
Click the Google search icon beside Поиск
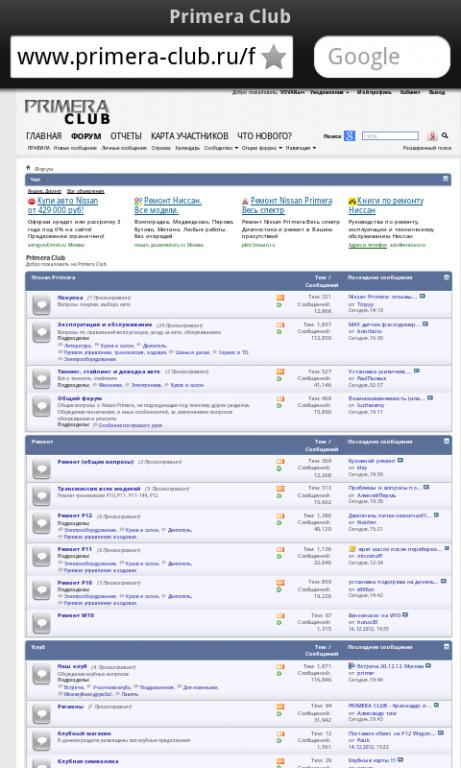click(x=349, y=136)
